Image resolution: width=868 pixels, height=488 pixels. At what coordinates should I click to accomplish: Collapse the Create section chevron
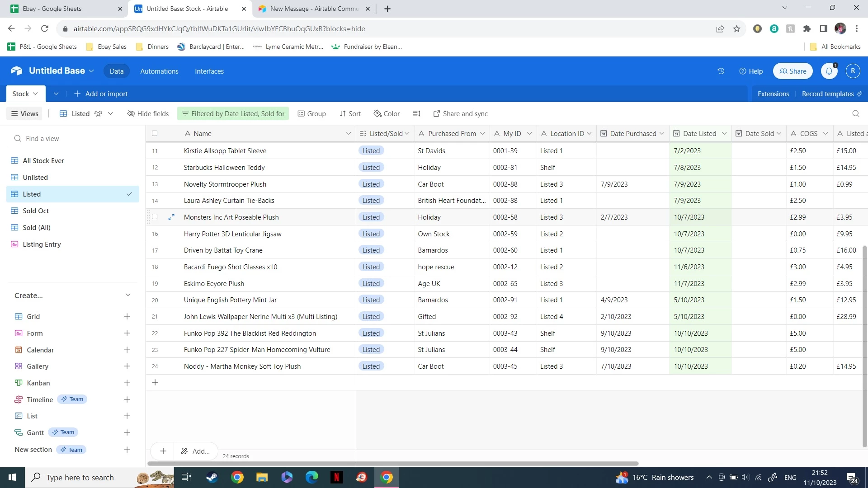pyautogui.click(x=128, y=295)
